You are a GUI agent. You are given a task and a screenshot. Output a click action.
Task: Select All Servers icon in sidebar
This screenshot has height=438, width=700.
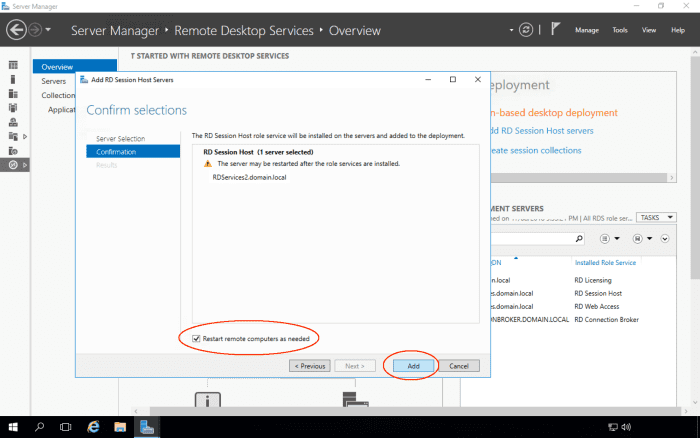[13, 94]
